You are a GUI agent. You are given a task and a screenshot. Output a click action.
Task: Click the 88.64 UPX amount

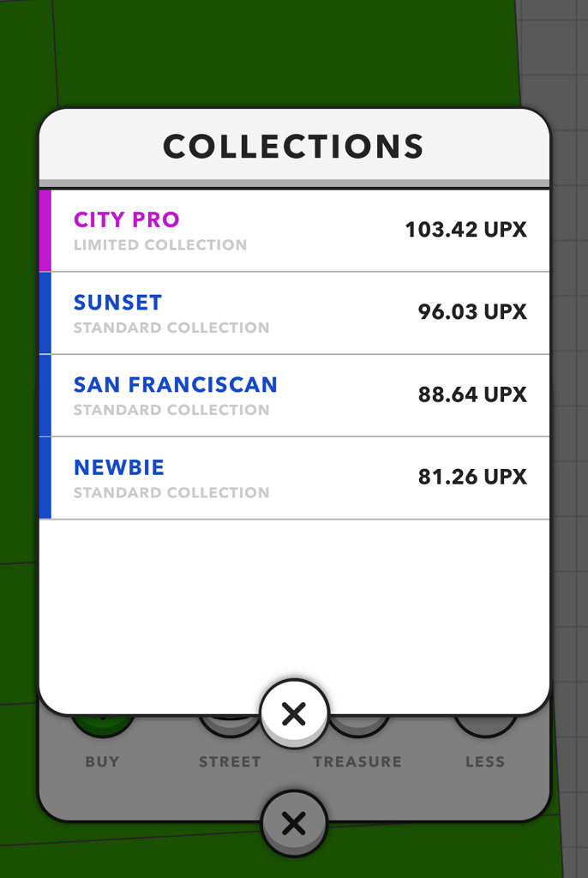pos(472,394)
